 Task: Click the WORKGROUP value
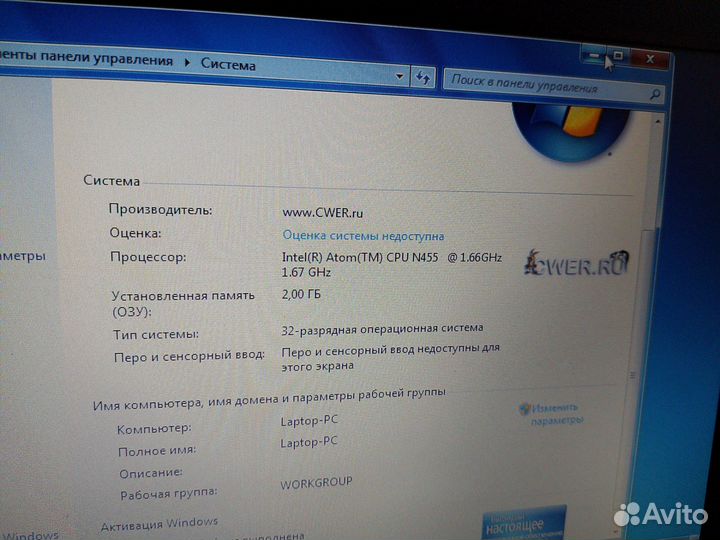[x=316, y=483]
